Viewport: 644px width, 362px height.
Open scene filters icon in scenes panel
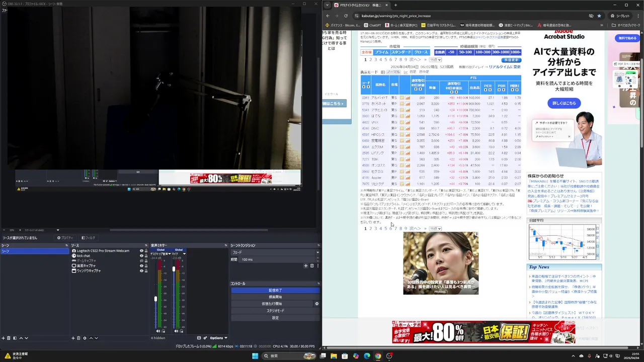(x=15, y=338)
